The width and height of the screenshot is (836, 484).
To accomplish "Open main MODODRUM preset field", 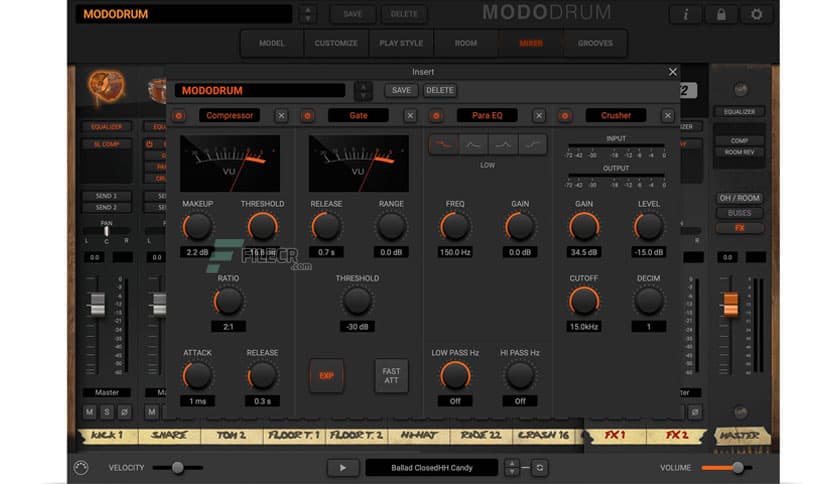I will pos(184,14).
